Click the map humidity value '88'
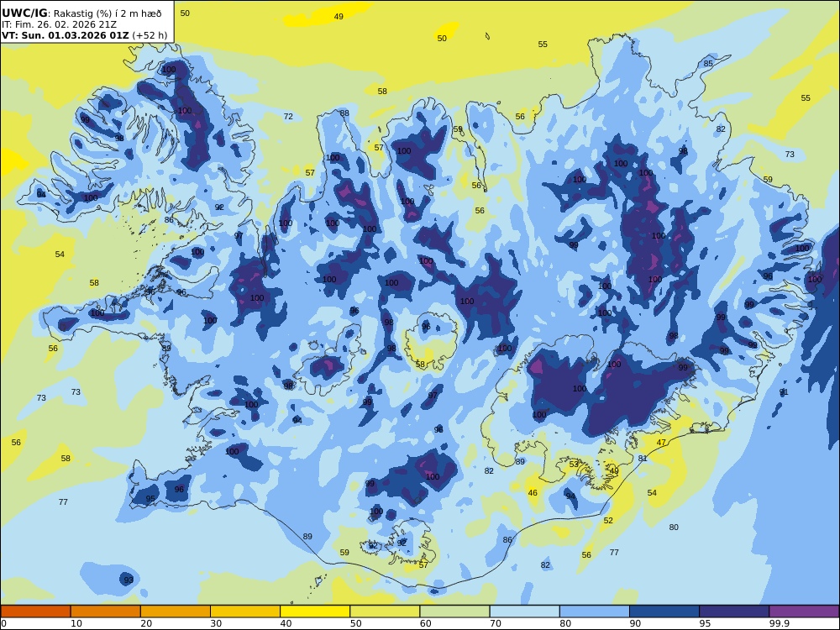The height and width of the screenshot is (630, 840). (x=344, y=113)
